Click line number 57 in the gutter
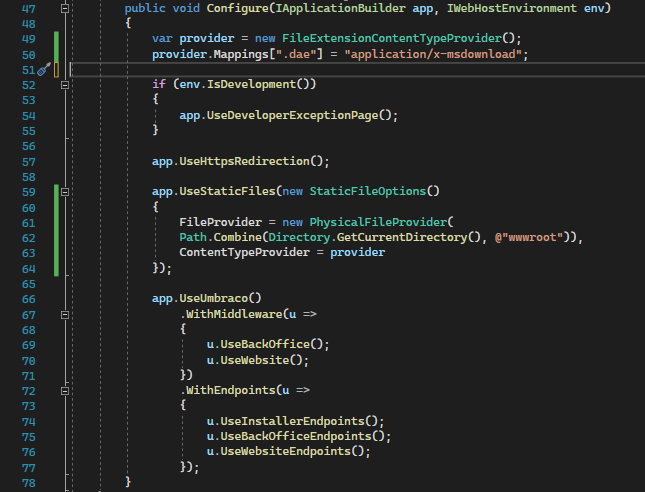Screen dimensions: 645x492 [28, 162]
